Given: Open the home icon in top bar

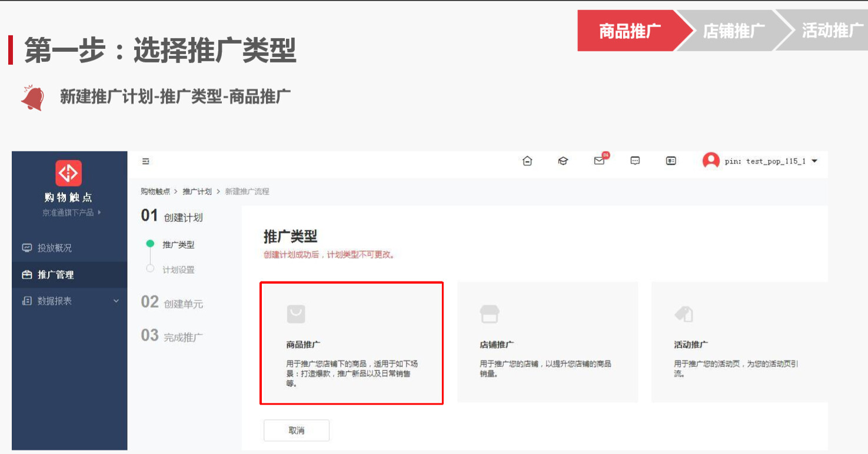Looking at the screenshot, I should 527,161.
